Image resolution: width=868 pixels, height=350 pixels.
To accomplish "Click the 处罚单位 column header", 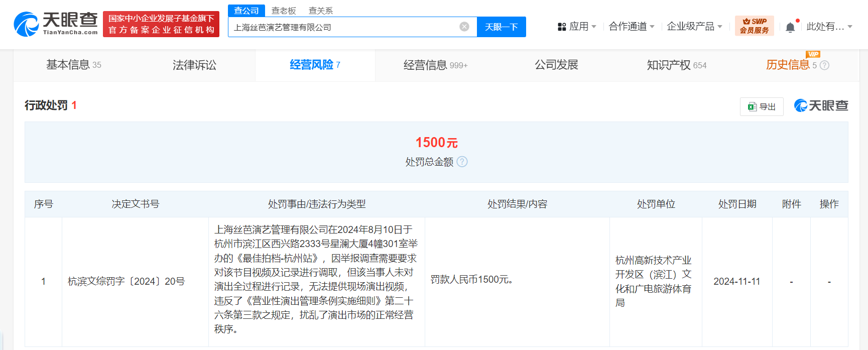I will click(x=656, y=204).
